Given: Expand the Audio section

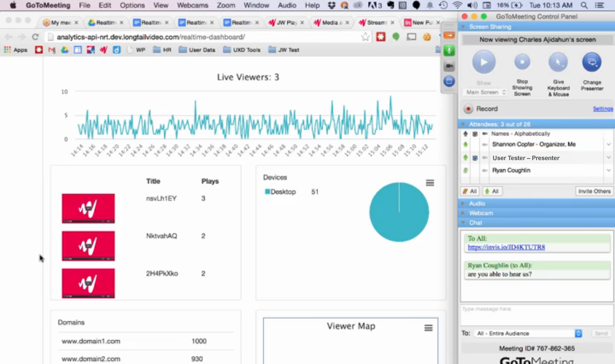Looking at the screenshot, I should click(477, 203).
